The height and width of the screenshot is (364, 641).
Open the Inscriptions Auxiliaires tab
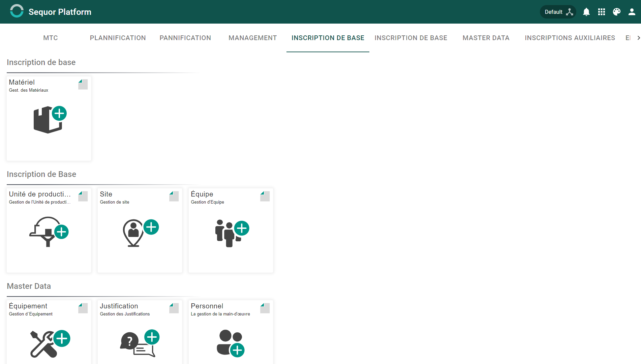tap(570, 38)
